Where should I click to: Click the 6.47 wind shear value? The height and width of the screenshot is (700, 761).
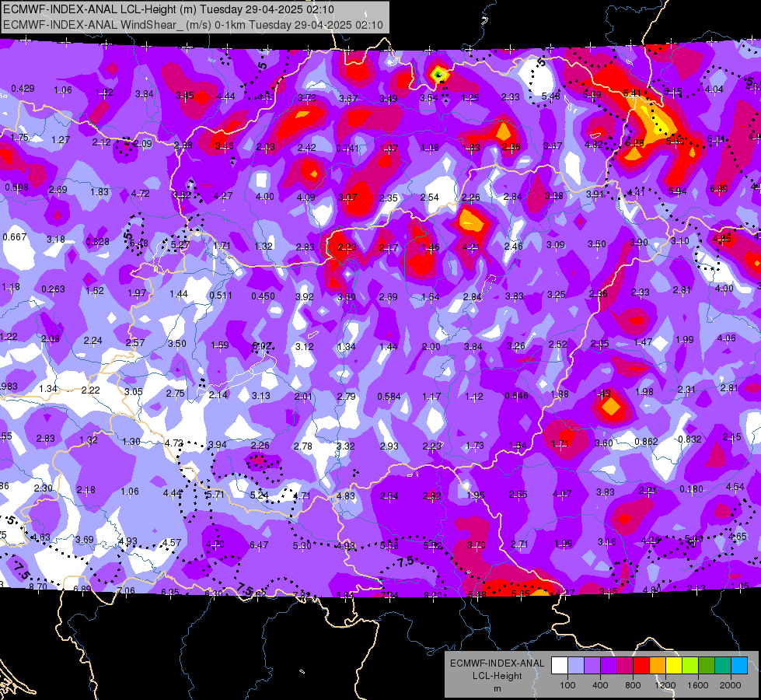coord(259,545)
